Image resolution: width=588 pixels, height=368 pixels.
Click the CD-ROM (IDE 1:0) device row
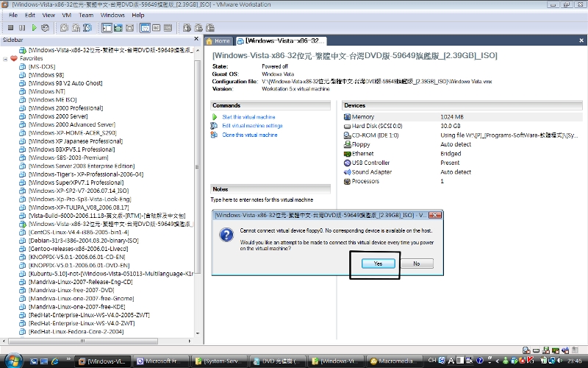coord(463,135)
